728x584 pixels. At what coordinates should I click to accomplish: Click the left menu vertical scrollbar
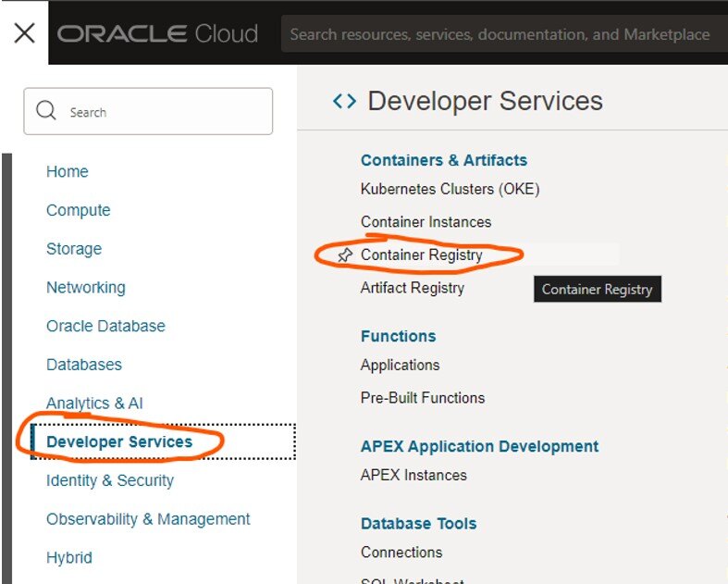(x=6, y=368)
